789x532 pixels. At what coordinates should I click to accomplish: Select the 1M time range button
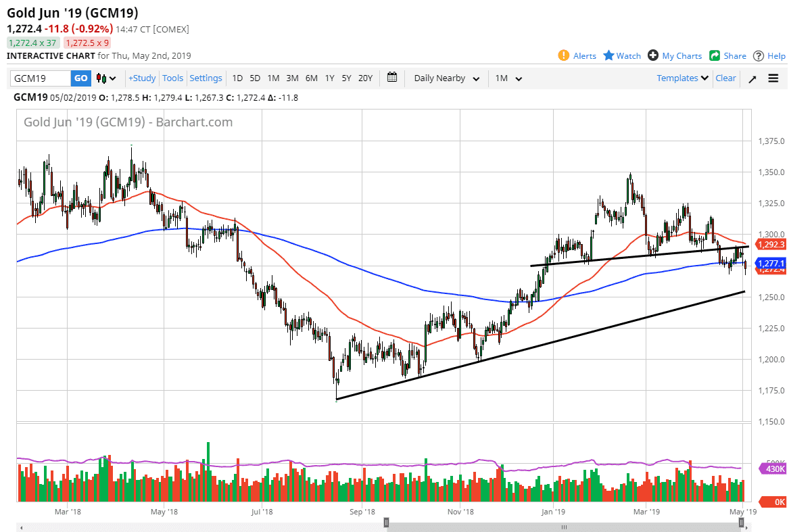(x=273, y=78)
